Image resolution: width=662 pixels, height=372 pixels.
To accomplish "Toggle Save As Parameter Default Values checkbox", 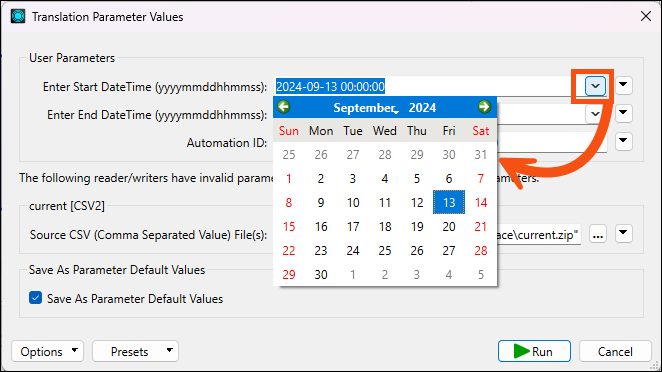I will [x=35, y=298].
